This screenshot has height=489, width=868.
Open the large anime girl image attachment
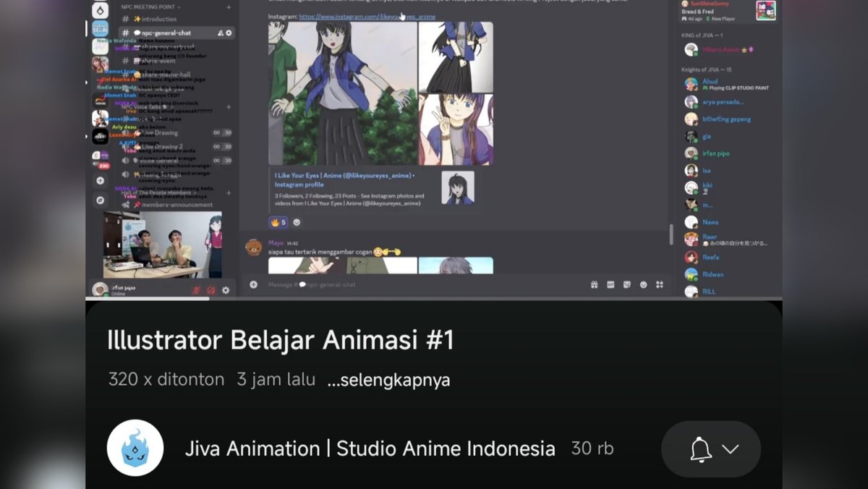[342, 93]
